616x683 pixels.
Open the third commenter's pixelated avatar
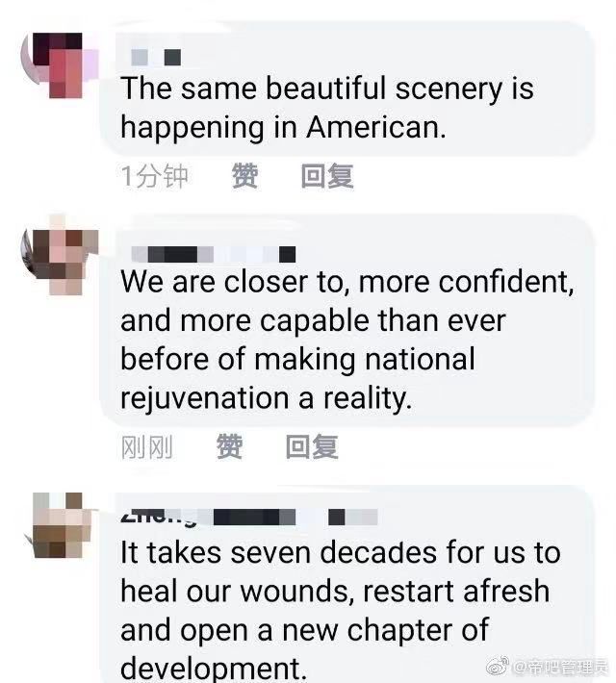[62, 524]
